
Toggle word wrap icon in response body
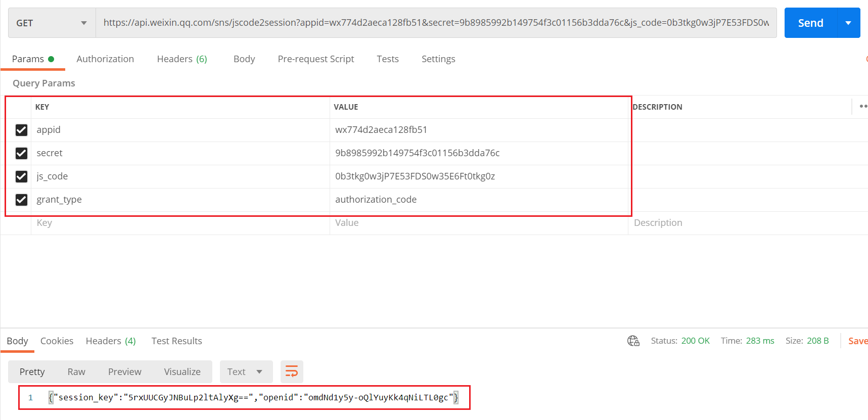click(292, 371)
